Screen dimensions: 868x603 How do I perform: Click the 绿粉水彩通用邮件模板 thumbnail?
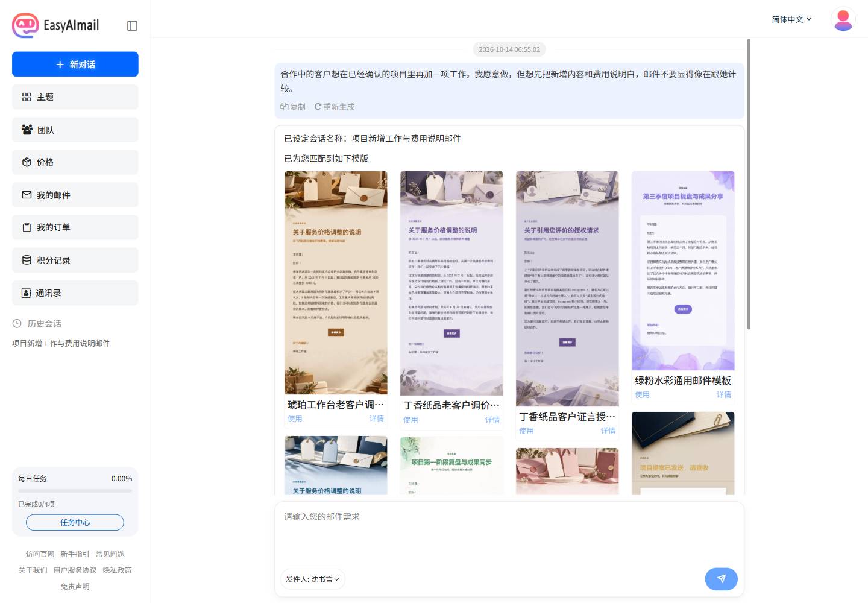683,271
